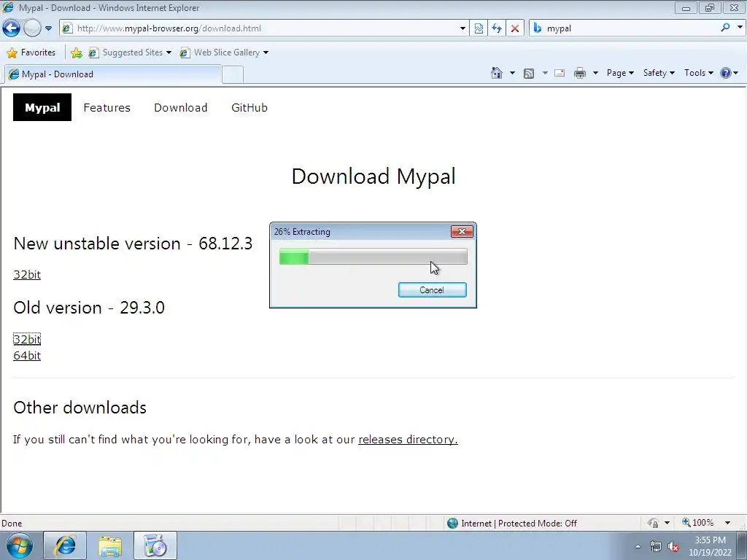Open the releases directory link
Viewport: 747px width, 560px height.
pyautogui.click(x=408, y=440)
